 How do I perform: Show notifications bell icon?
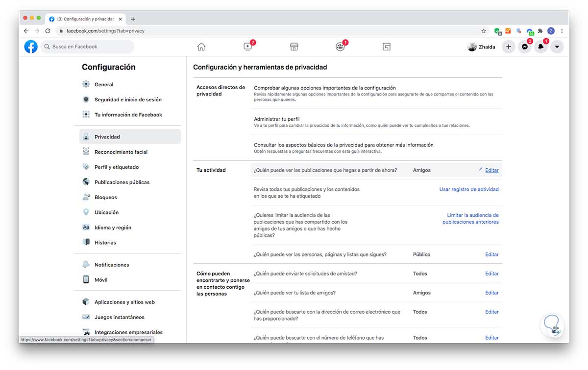[541, 47]
